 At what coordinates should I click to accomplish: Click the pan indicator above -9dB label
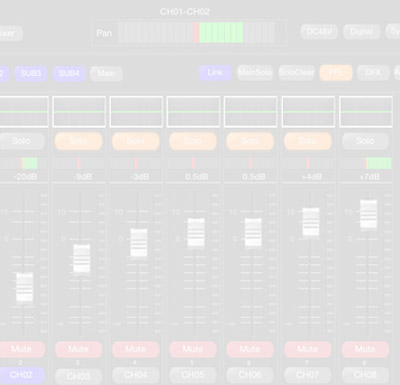click(x=79, y=163)
